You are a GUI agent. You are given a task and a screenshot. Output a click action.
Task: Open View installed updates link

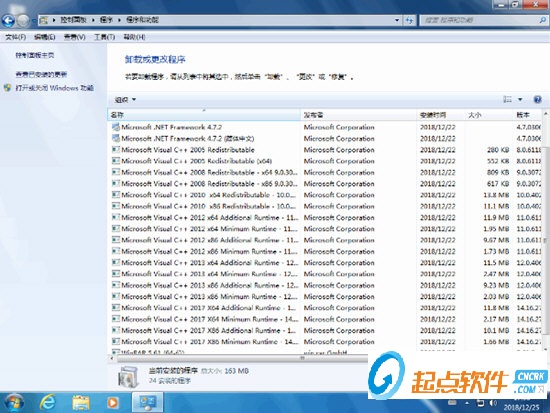(x=41, y=74)
